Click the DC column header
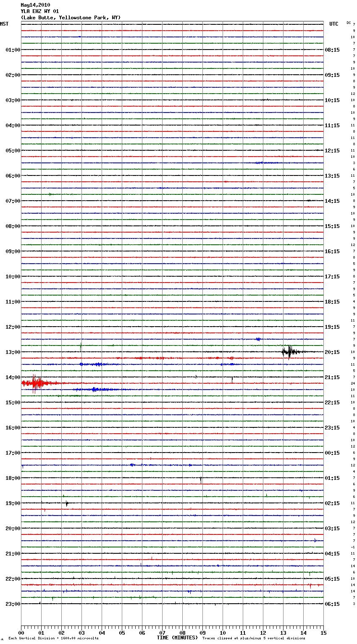This screenshot has width=357, height=644. pyautogui.click(x=349, y=23)
